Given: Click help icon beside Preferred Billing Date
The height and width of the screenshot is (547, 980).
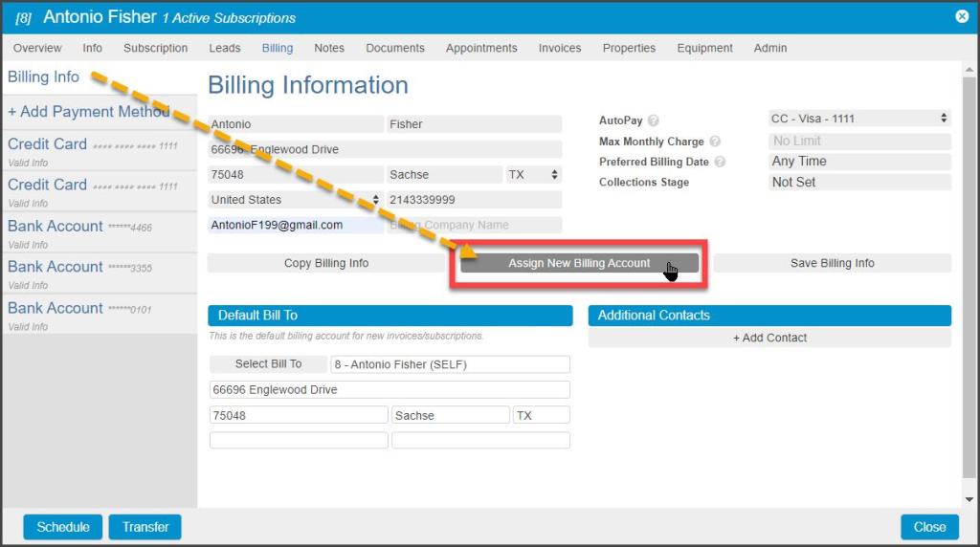Looking at the screenshot, I should (720, 163).
